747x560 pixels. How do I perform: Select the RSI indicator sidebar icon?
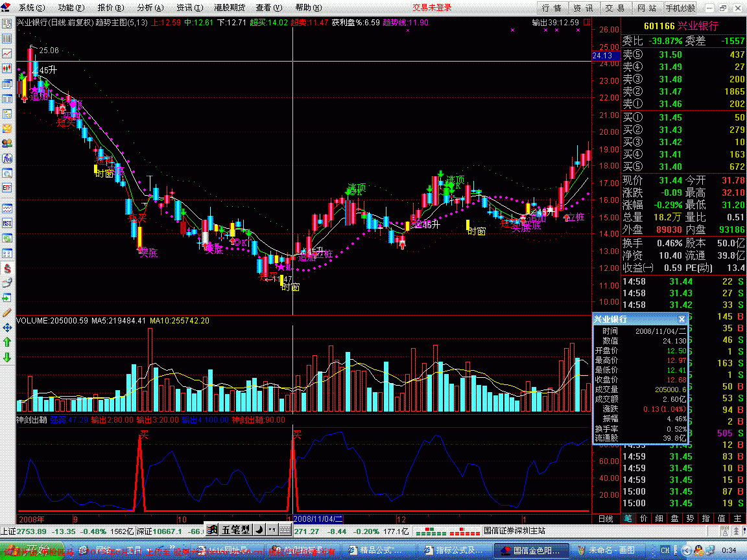[7, 223]
